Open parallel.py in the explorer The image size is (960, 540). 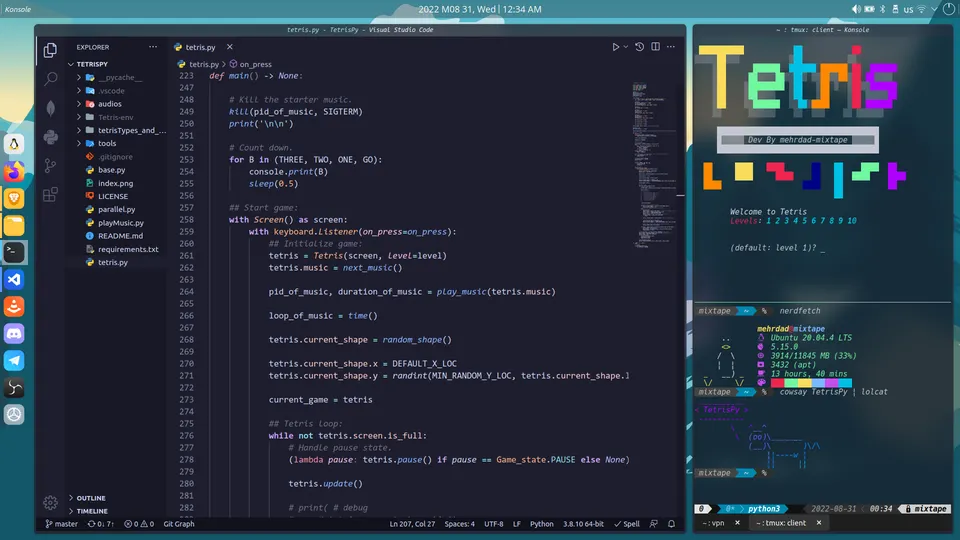click(x=116, y=209)
